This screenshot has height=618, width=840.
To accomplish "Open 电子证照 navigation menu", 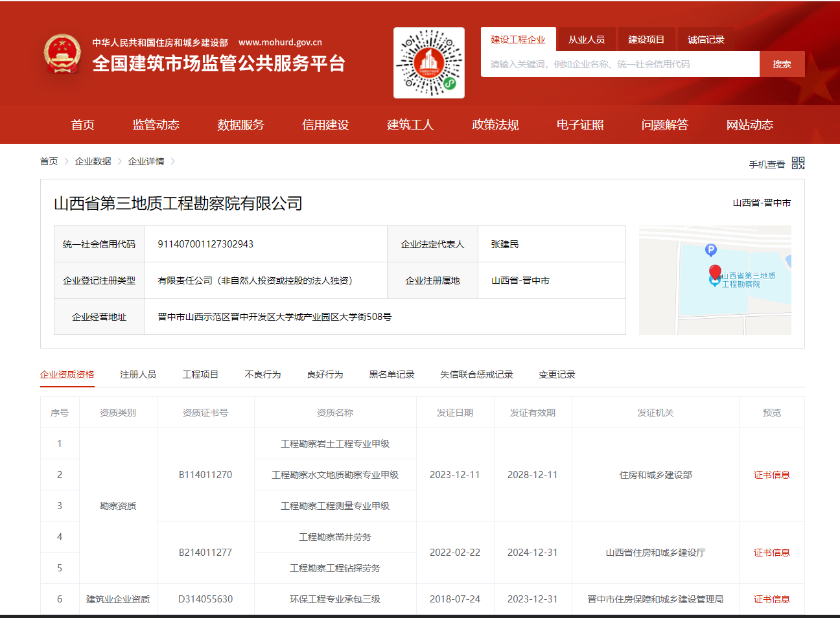I will tap(580, 124).
